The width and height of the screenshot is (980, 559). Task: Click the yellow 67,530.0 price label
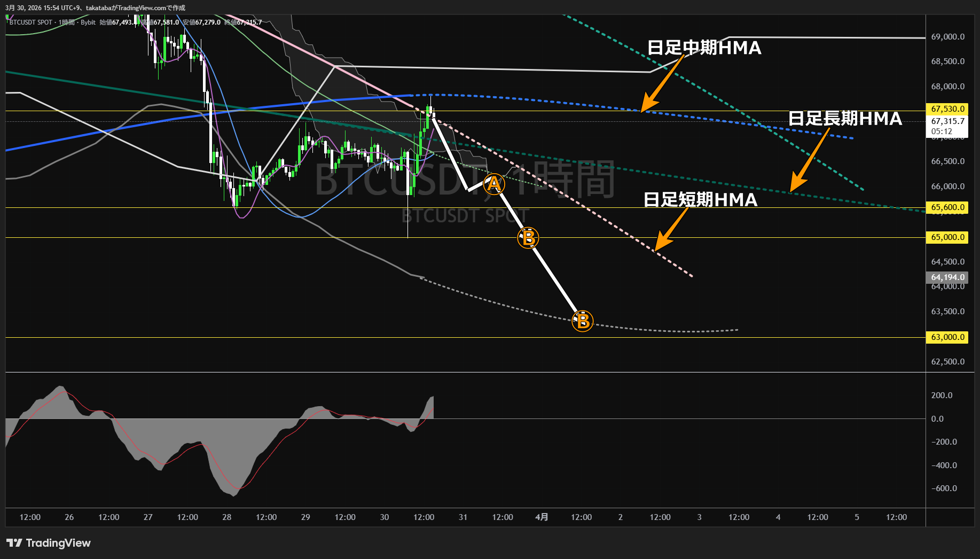(947, 109)
